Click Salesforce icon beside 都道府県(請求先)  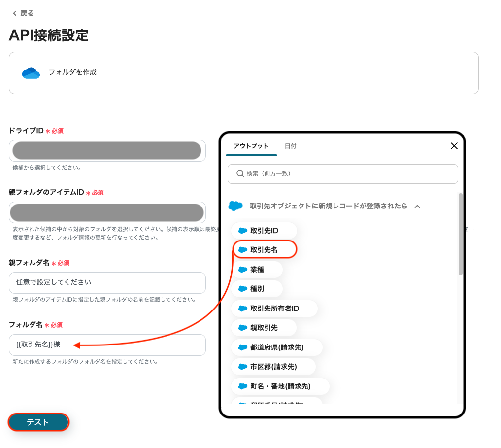(x=243, y=347)
